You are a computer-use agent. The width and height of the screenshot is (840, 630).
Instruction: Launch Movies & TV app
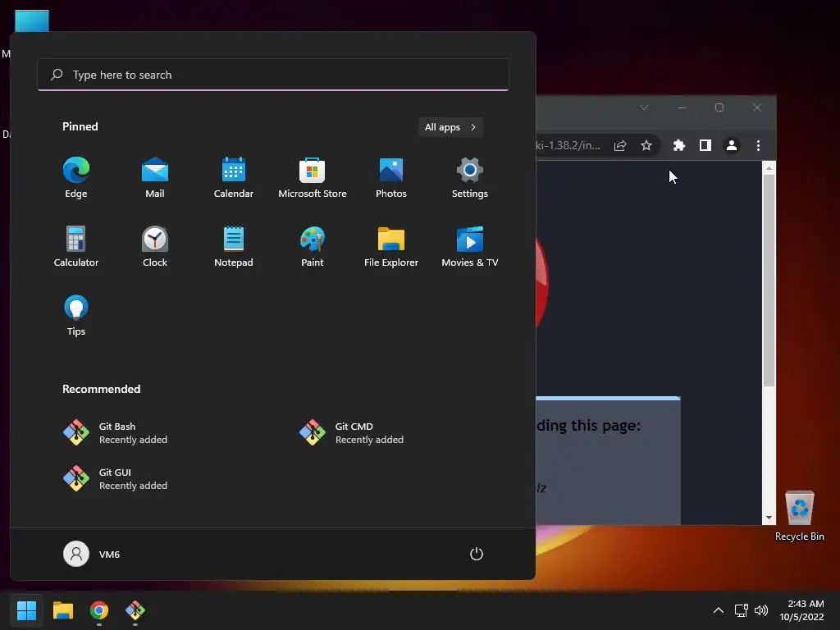point(470,246)
